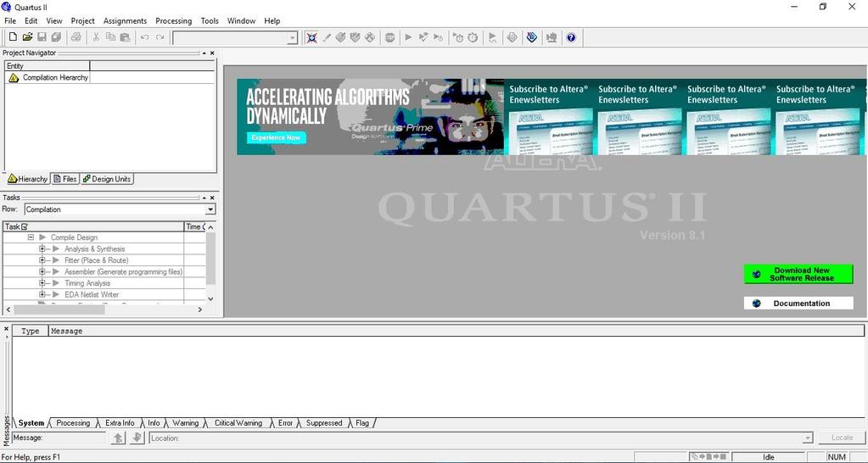
Task: Click the toolbar play icon with checkmark
Action: (x=423, y=37)
